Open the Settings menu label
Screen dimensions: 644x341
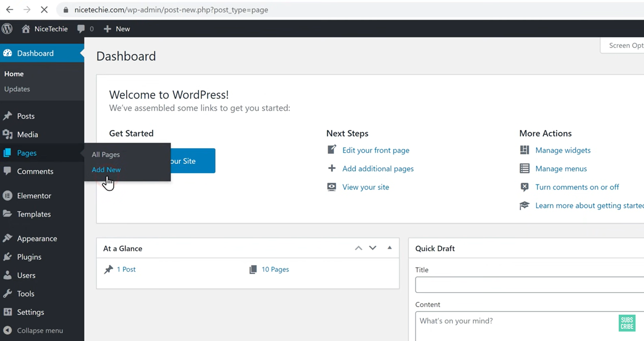click(x=30, y=312)
